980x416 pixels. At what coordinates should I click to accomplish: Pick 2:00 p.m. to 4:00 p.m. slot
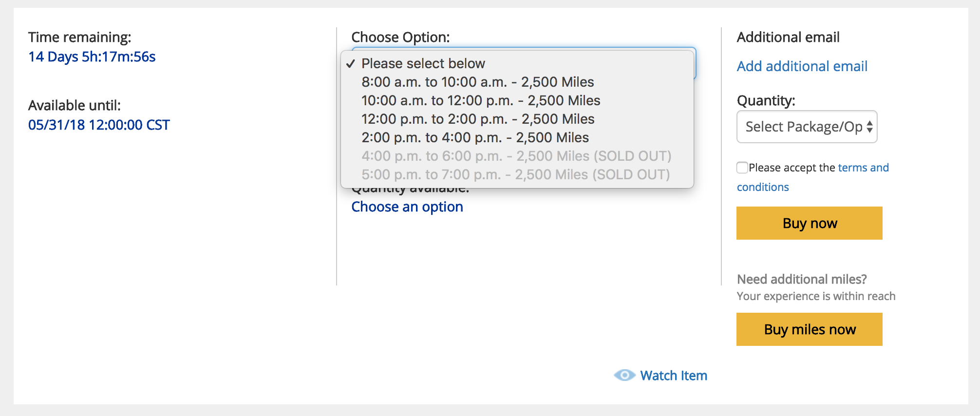(517, 137)
